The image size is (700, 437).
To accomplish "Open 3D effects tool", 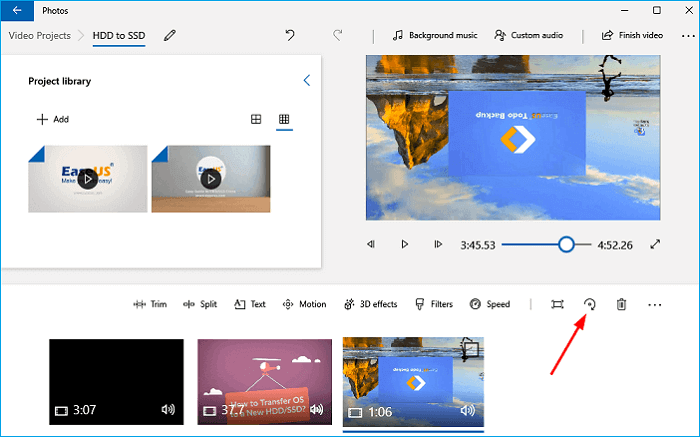I will click(x=370, y=304).
